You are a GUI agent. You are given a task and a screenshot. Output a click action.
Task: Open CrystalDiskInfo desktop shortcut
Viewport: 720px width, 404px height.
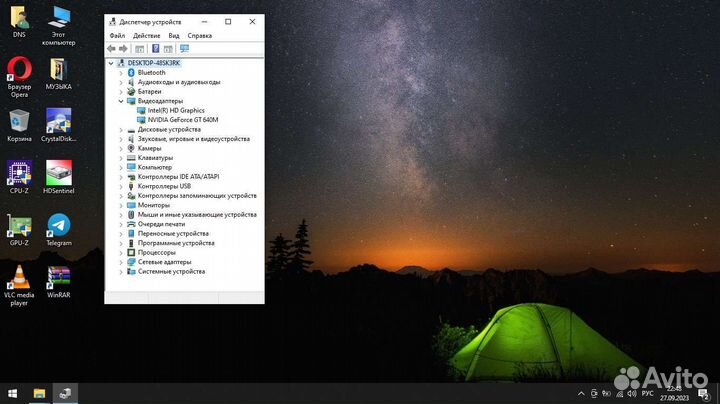point(58,123)
